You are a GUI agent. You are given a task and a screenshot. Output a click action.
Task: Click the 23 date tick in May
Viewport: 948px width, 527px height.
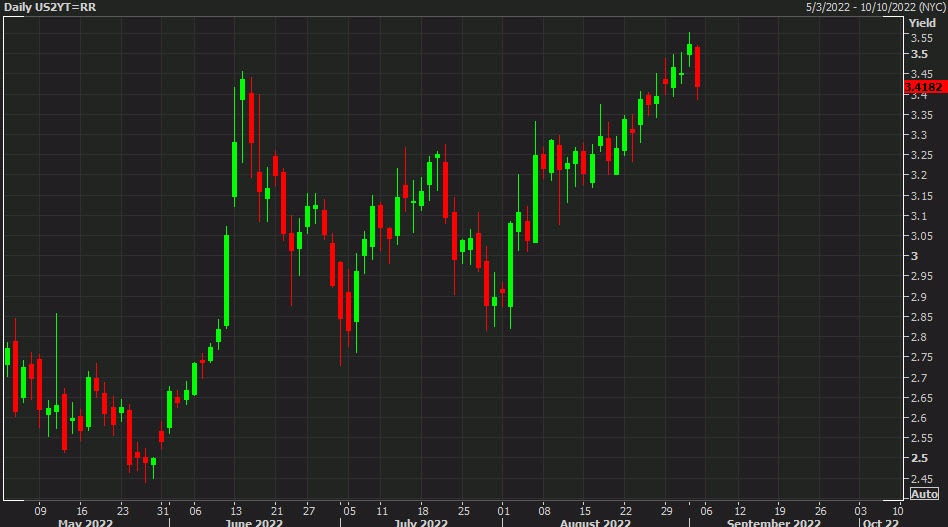pos(122,511)
